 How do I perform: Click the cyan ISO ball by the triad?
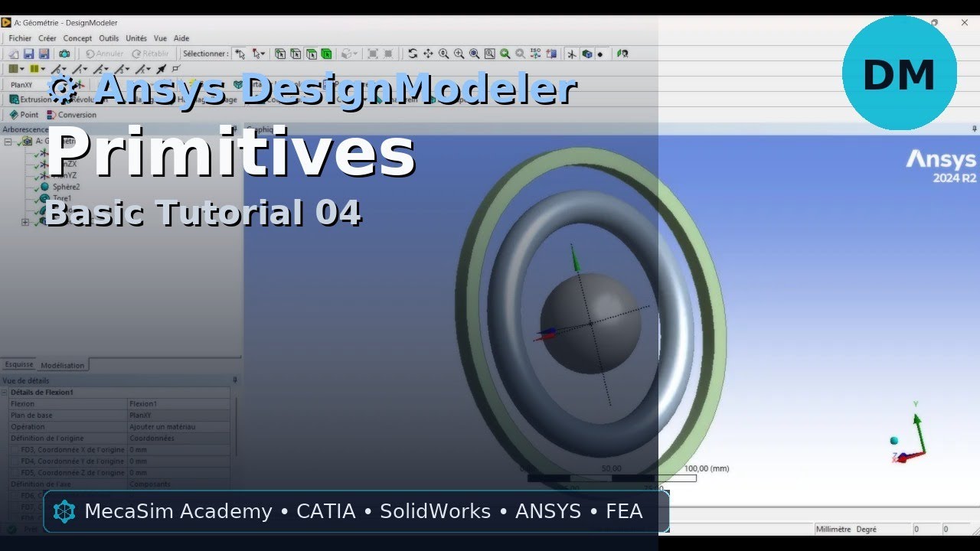893,440
